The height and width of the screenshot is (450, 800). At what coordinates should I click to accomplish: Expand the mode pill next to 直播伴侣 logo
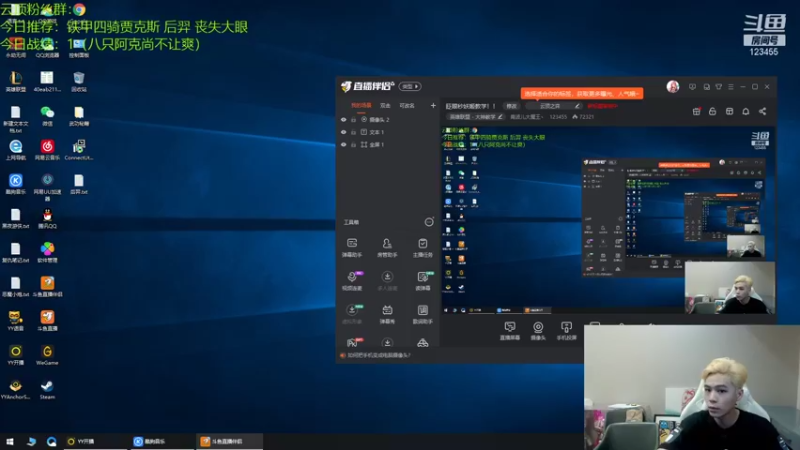point(410,87)
